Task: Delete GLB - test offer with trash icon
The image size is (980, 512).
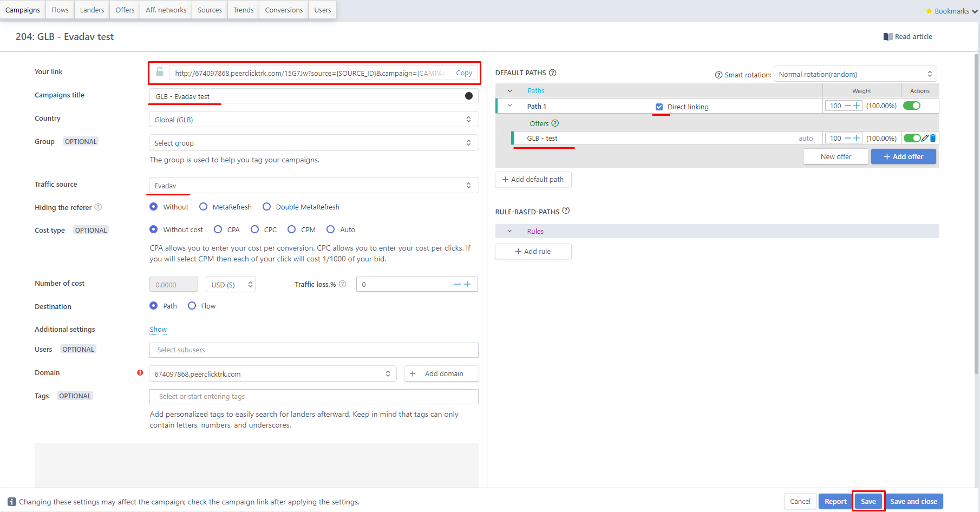Action: point(933,138)
